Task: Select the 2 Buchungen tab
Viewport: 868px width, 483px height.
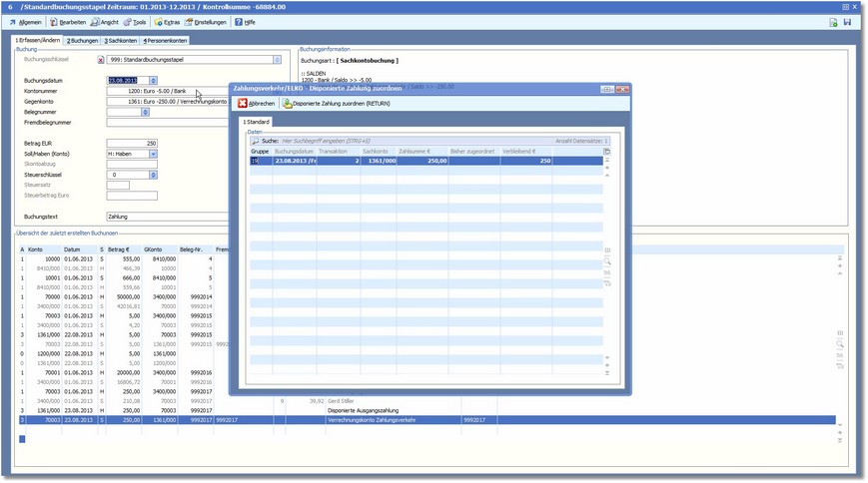Action: [x=82, y=40]
